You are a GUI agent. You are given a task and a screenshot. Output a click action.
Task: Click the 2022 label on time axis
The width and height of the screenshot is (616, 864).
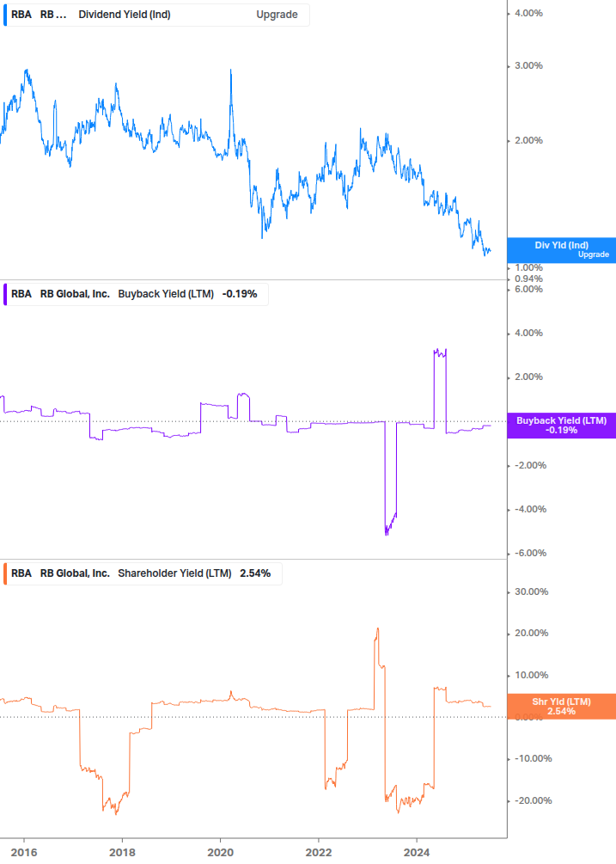319,853
